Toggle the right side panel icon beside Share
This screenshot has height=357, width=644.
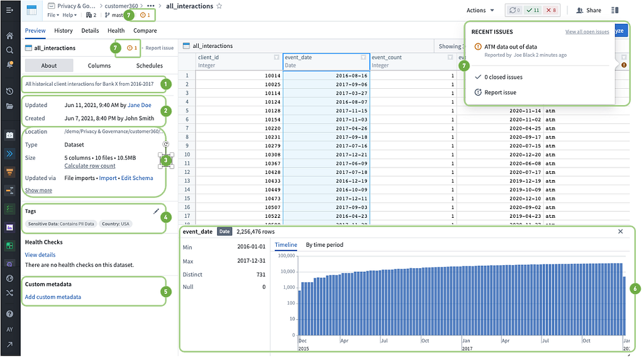[615, 11]
